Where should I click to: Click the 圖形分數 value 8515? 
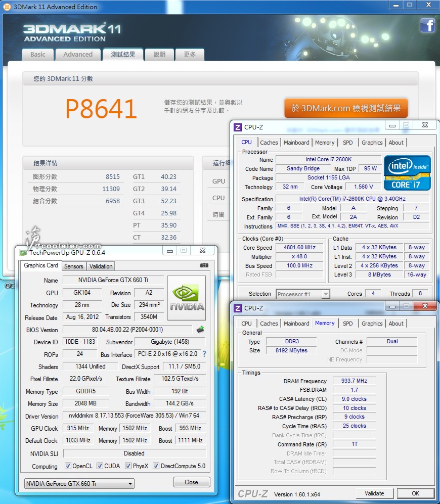[x=113, y=177]
